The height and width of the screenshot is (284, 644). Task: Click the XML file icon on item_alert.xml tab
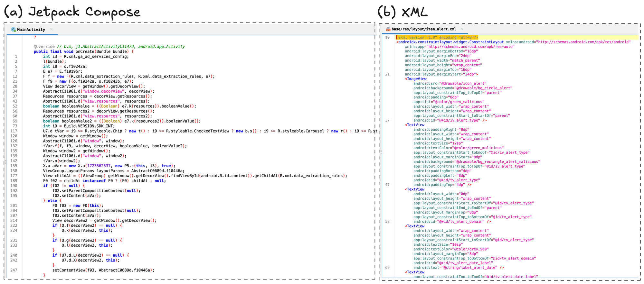coord(388,29)
